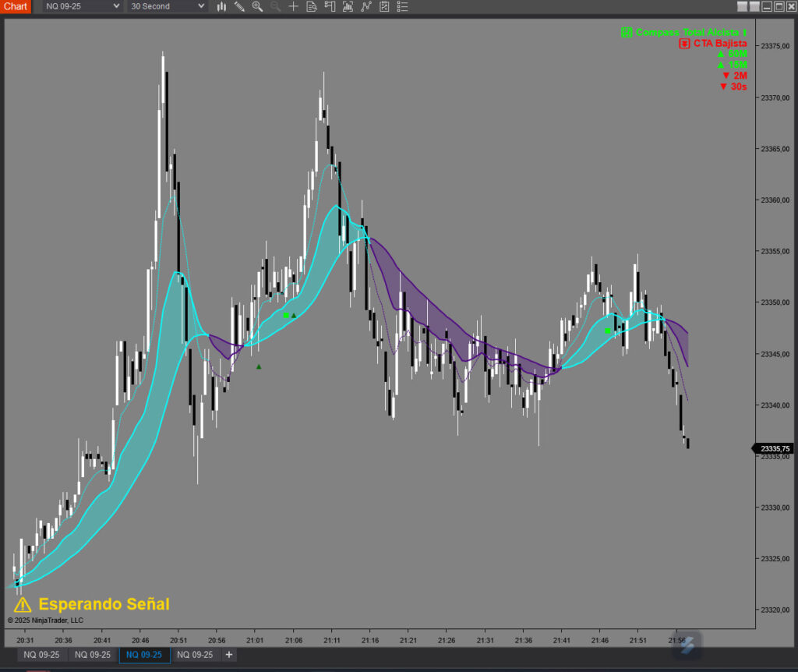Open the Strategies toolbar icon

coord(365,6)
